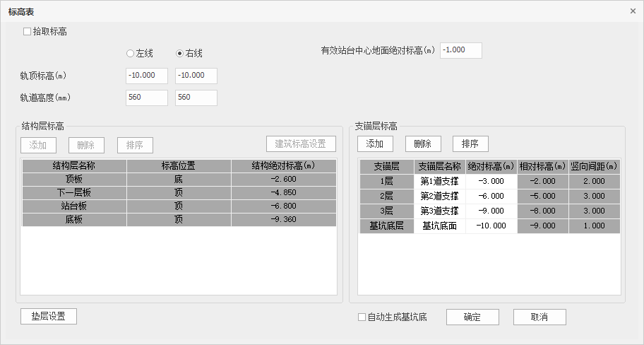This screenshot has width=644, height=345.
Task: Click the 第2道支撑 name cell
Action: (x=439, y=196)
